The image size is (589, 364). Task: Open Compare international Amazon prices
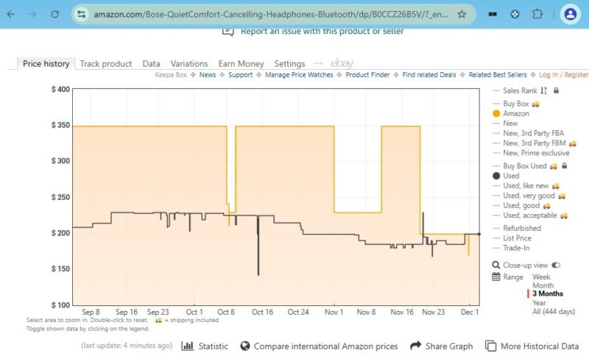coord(325,346)
